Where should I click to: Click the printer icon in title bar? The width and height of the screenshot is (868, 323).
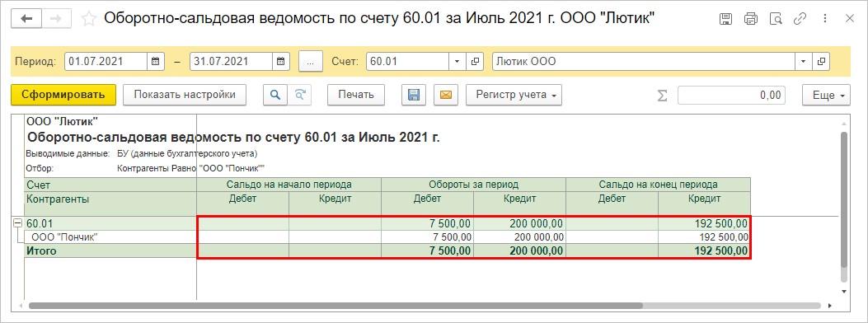coord(751,19)
